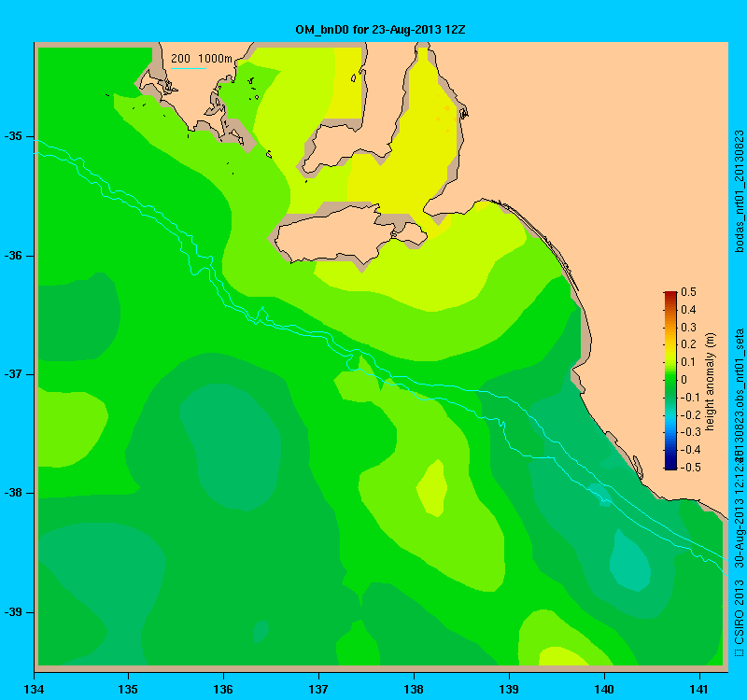
Task: Click the colorbar label -0.5 at bottom
Action: pos(689,468)
